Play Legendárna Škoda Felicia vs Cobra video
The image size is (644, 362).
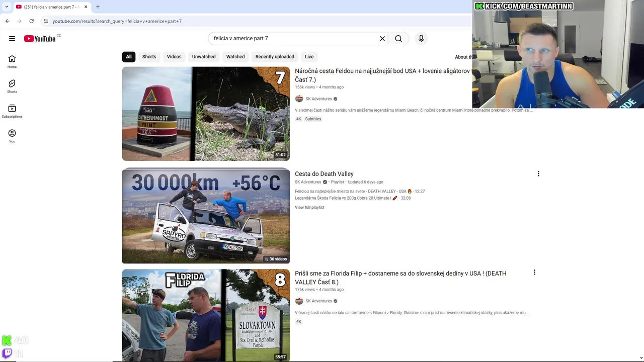coord(353,198)
